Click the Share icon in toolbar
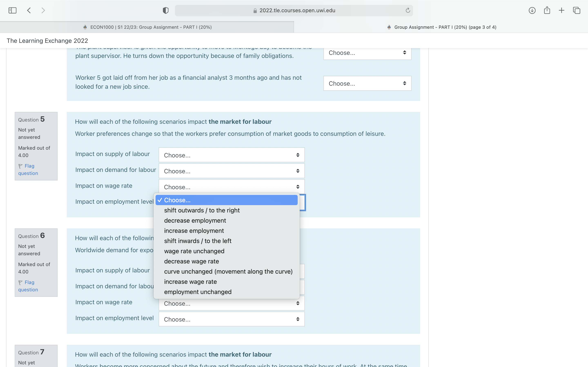 pos(547,10)
